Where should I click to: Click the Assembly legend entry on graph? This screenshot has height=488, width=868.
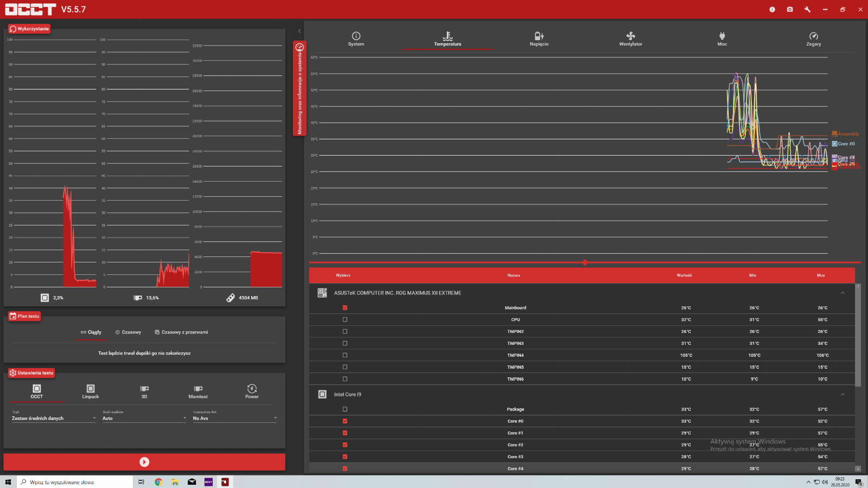[x=845, y=134]
